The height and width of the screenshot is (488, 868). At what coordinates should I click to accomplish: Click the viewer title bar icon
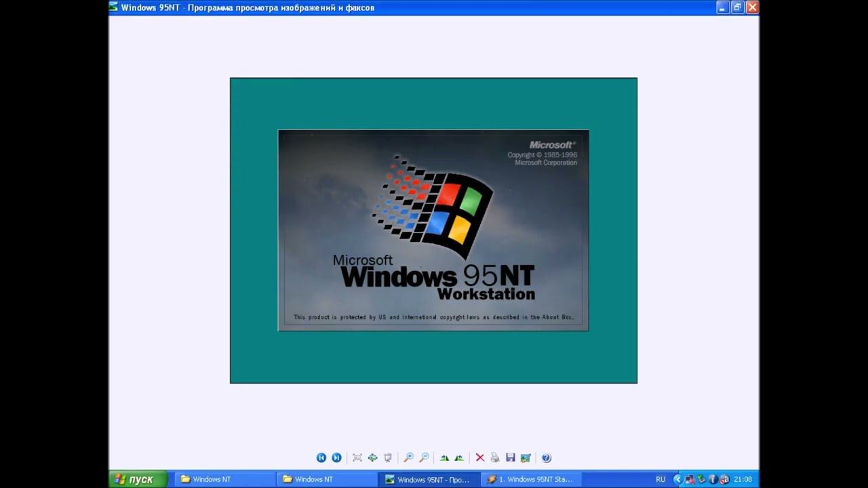[114, 7]
